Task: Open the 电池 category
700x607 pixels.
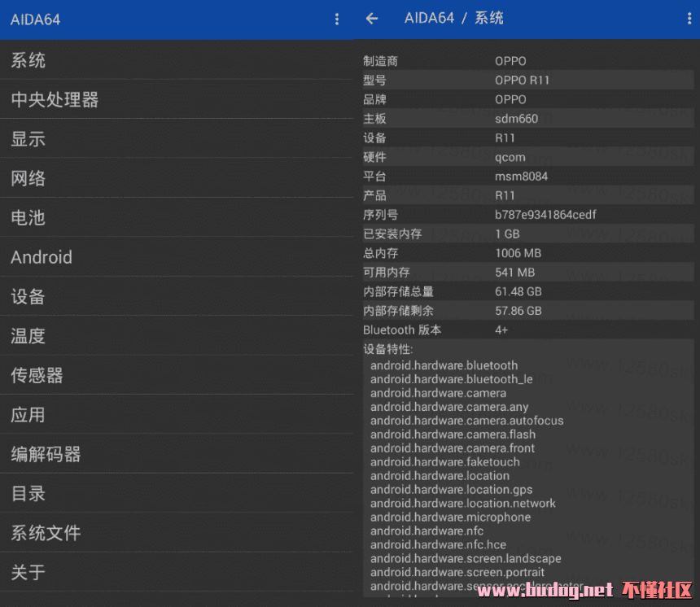Action: click(x=177, y=217)
